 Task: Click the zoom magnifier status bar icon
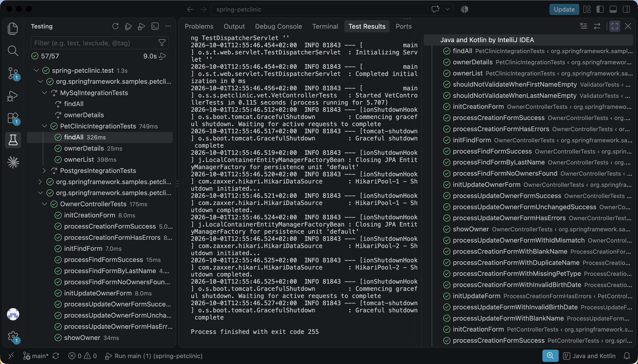(550, 356)
